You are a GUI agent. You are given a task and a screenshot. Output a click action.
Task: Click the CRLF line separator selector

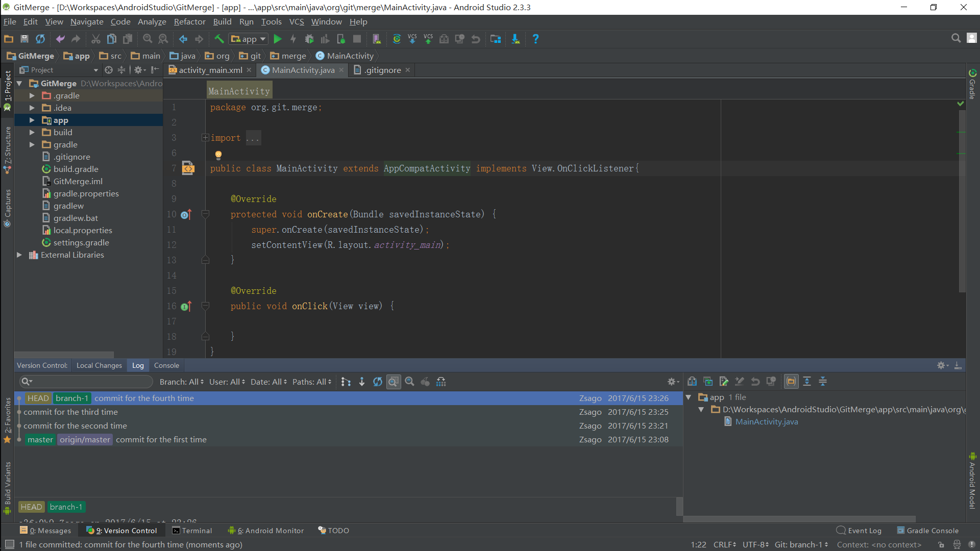725,544
